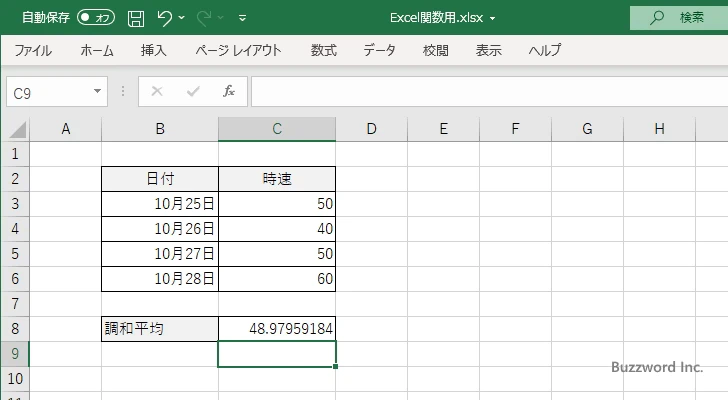728x400 pixels.
Task: Select row 7 header
Action: pyautogui.click(x=15, y=304)
